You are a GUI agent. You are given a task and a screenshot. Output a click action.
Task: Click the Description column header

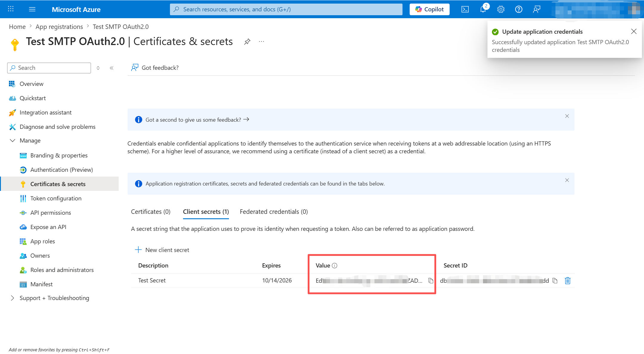(x=153, y=266)
